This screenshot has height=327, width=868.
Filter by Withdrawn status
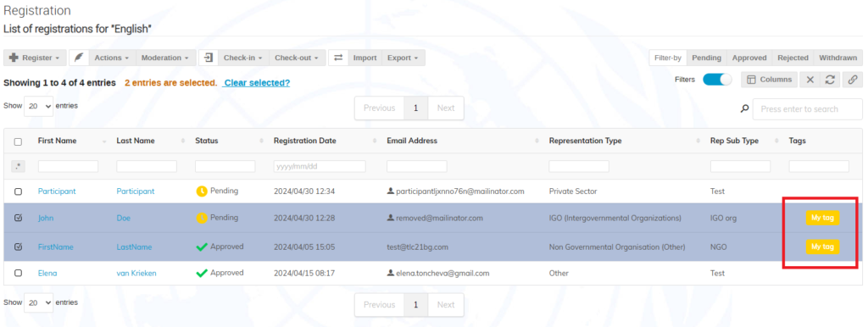tap(838, 58)
